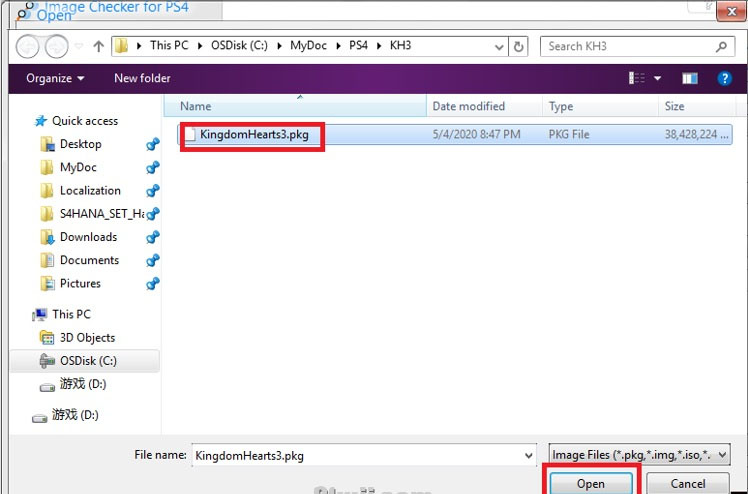Select the This PC breadcrumb in address bar

(x=169, y=45)
